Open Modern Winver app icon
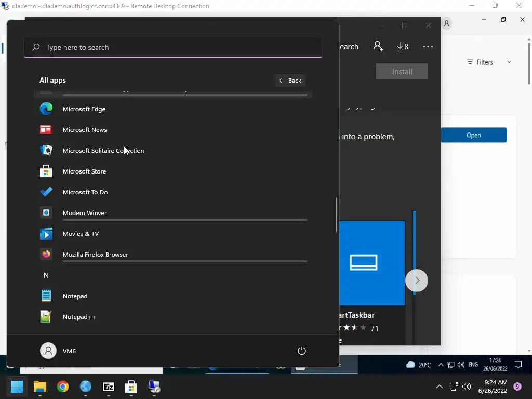 46,212
